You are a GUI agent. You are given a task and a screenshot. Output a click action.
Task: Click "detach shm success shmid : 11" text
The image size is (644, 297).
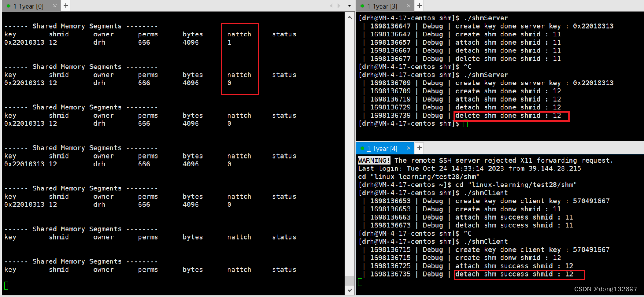pos(514,225)
